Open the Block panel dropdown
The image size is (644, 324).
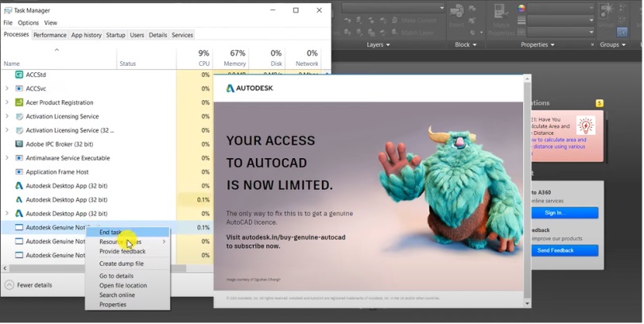click(466, 44)
